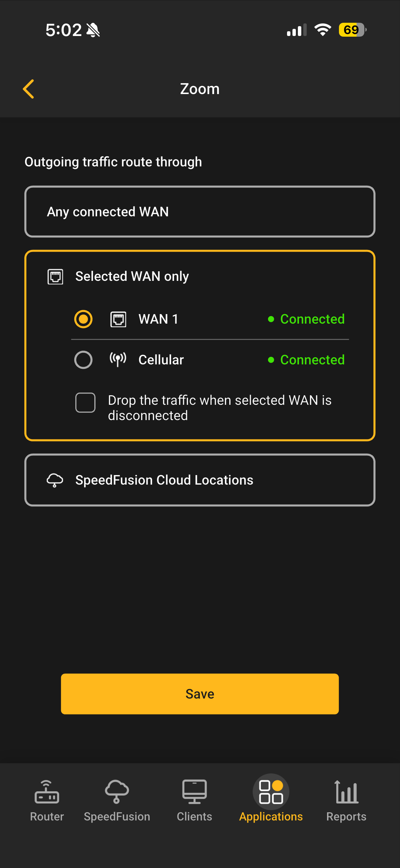Choose the Any connected WAN option
The height and width of the screenshot is (868, 400).
point(200,212)
